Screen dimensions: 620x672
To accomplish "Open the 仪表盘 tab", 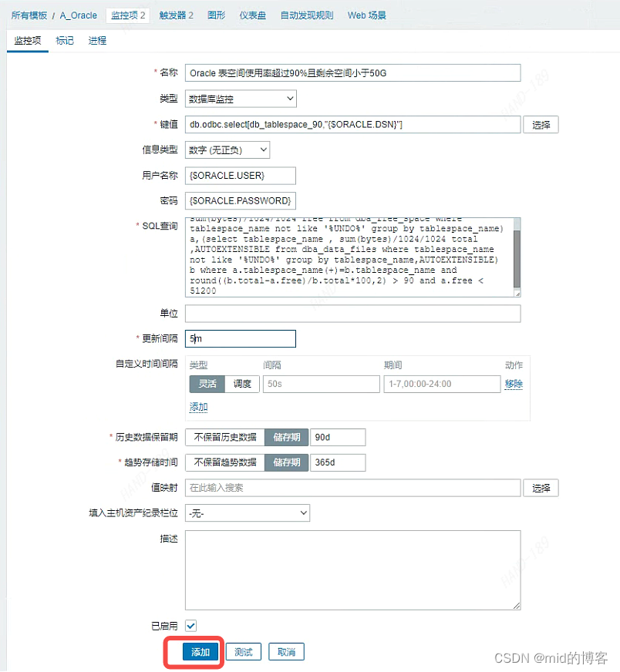I will click(252, 15).
